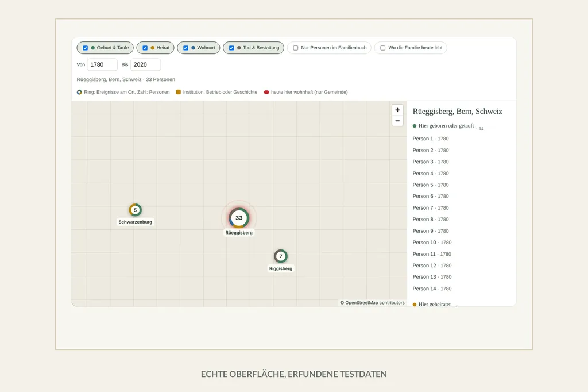Viewport: 588px width, 392px height.
Task: Click the 'Institution, Betrieb oder Geschichte' legend
Action: click(216, 92)
